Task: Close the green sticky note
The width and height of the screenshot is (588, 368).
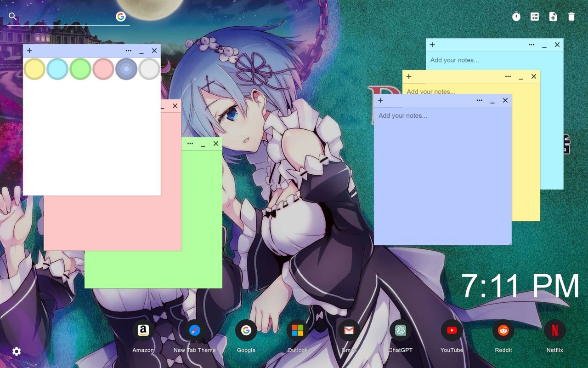Action: 216,144
